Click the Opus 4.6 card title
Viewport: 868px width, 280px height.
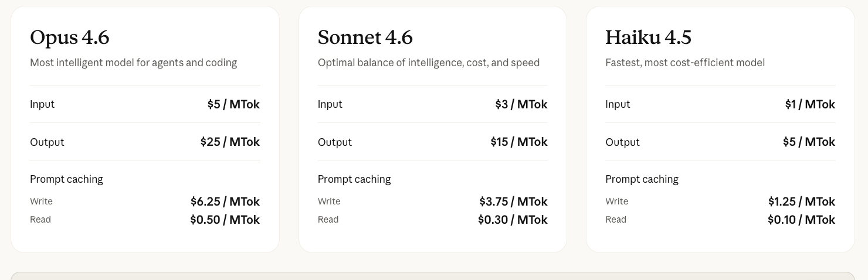point(69,37)
